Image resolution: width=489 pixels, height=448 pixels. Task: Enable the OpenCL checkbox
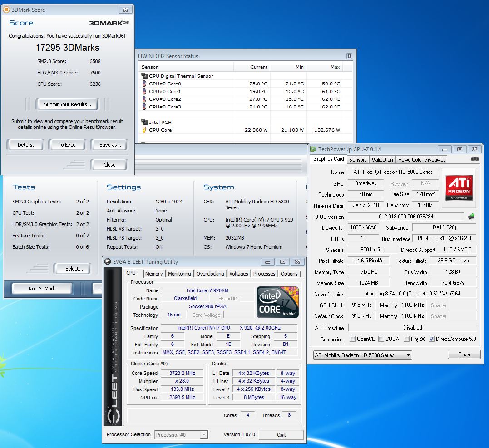click(352, 339)
